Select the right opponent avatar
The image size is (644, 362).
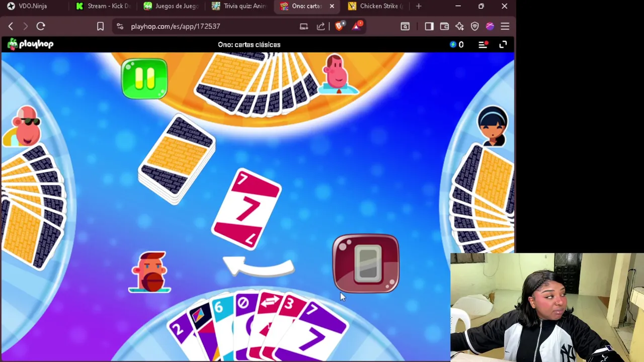(492, 125)
